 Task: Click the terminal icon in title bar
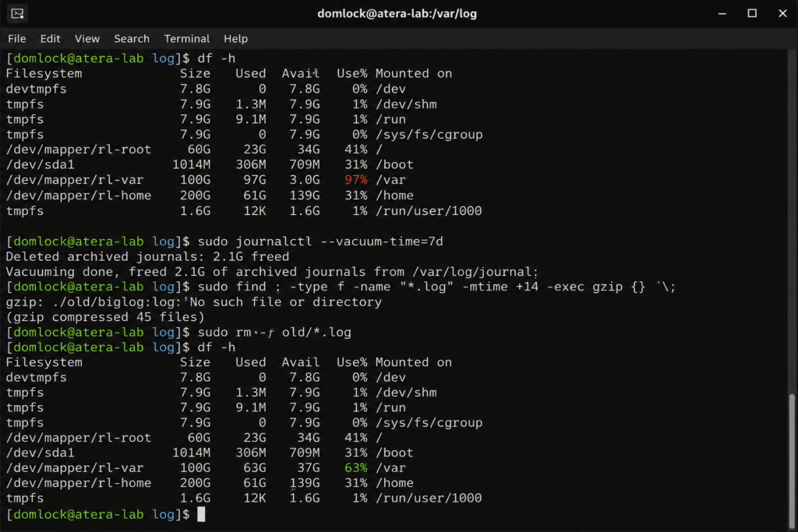[x=17, y=13]
